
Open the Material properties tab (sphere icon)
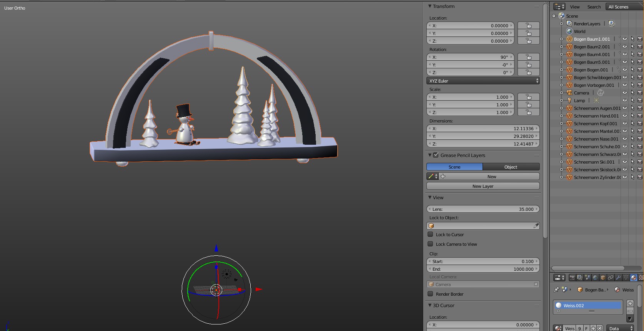point(634,278)
